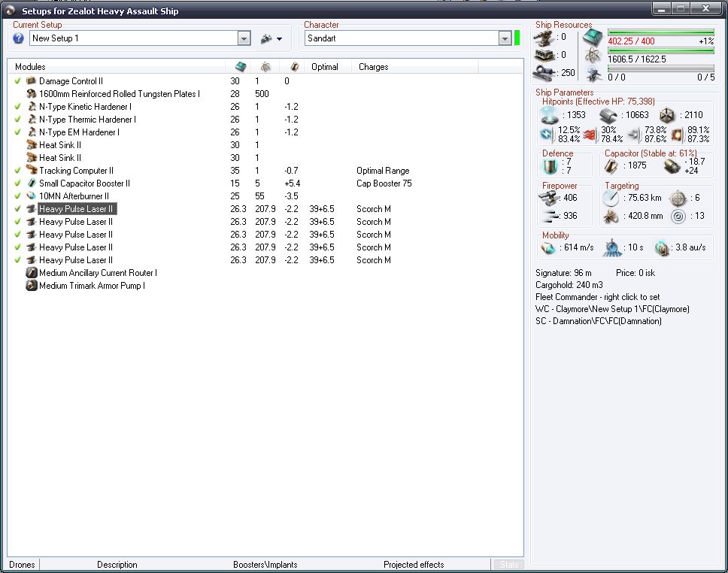
Task: Click the powergrid usage progress bar
Action: tap(660, 50)
